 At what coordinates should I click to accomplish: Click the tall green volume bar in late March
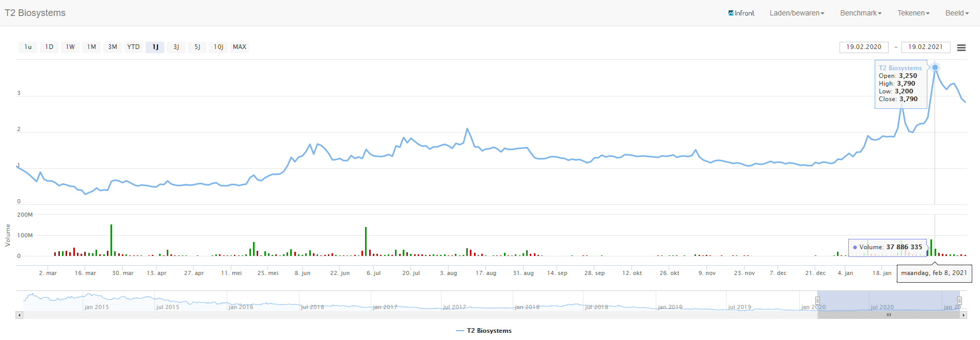[111, 240]
